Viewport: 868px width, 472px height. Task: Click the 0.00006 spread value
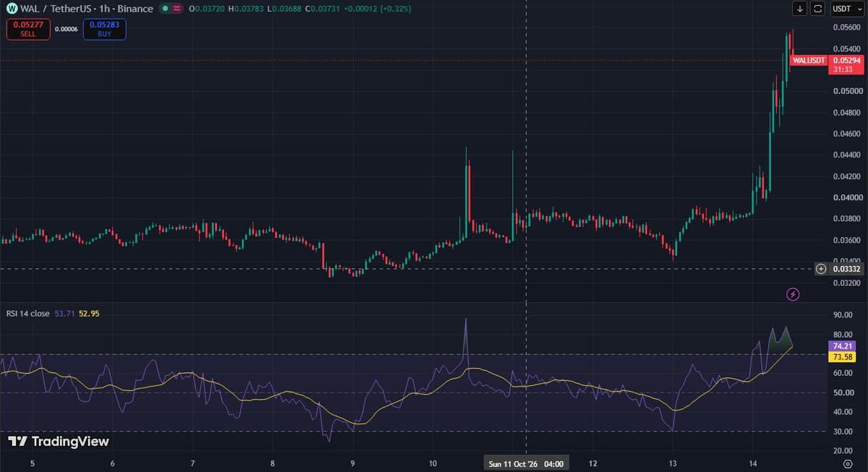click(x=67, y=30)
